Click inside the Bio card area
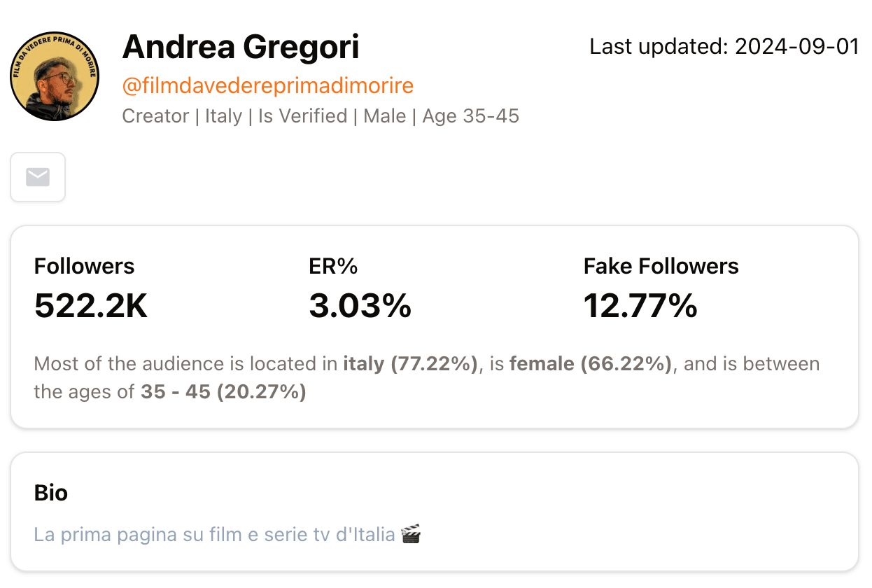The width and height of the screenshot is (872, 588). click(435, 512)
